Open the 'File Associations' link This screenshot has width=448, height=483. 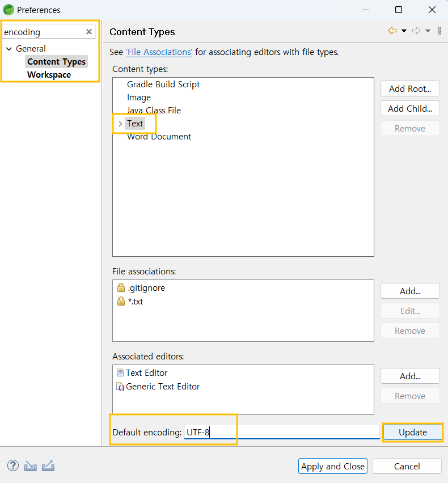coord(159,52)
